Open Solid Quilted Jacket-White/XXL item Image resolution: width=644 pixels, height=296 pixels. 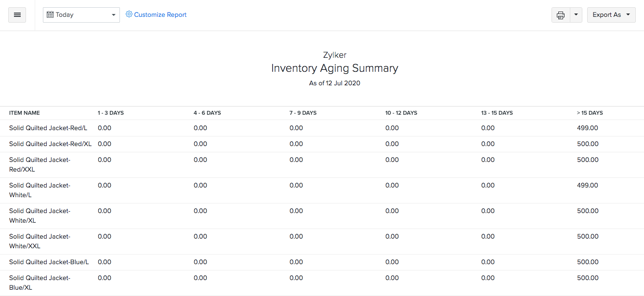(x=39, y=241)
